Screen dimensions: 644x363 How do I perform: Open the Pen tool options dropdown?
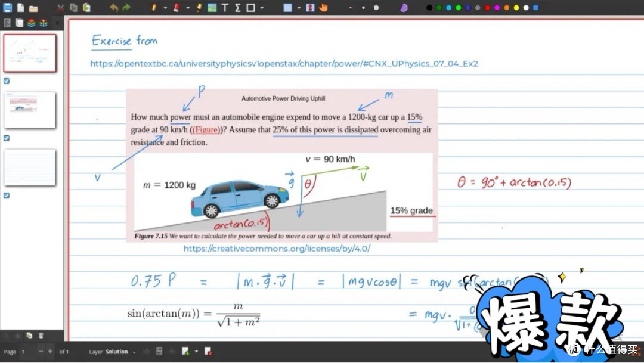click(x=165, y=7)
